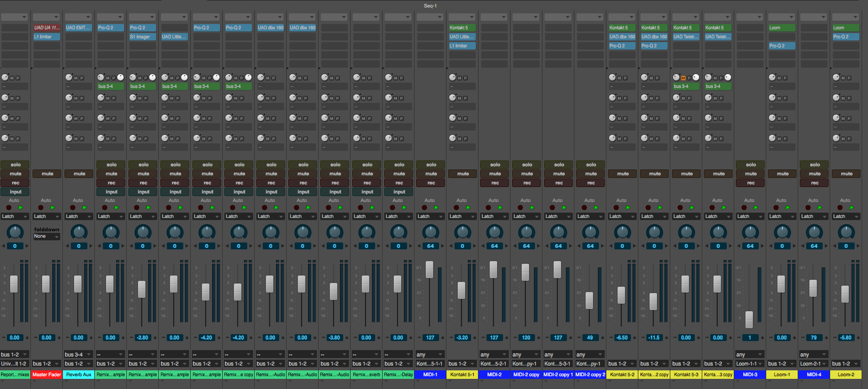Select the Reverb Aux track name label
This screenshot has height=389, width=868.
coord(79,375)
